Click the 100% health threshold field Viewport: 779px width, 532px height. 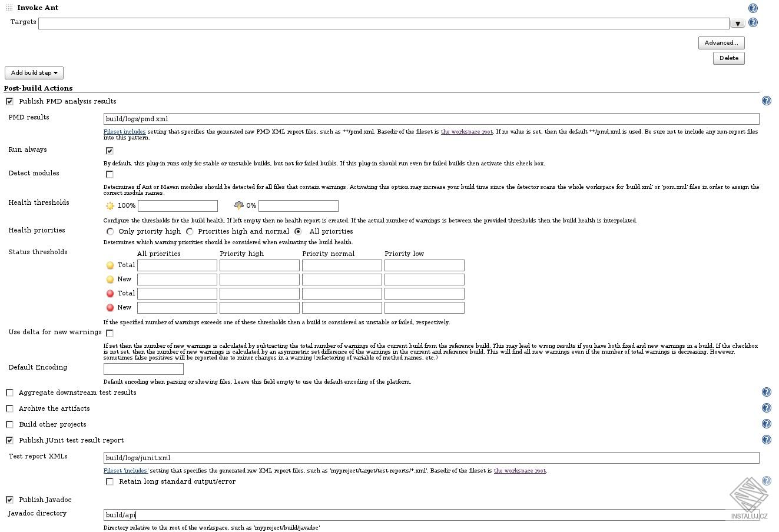coord(178,206)
